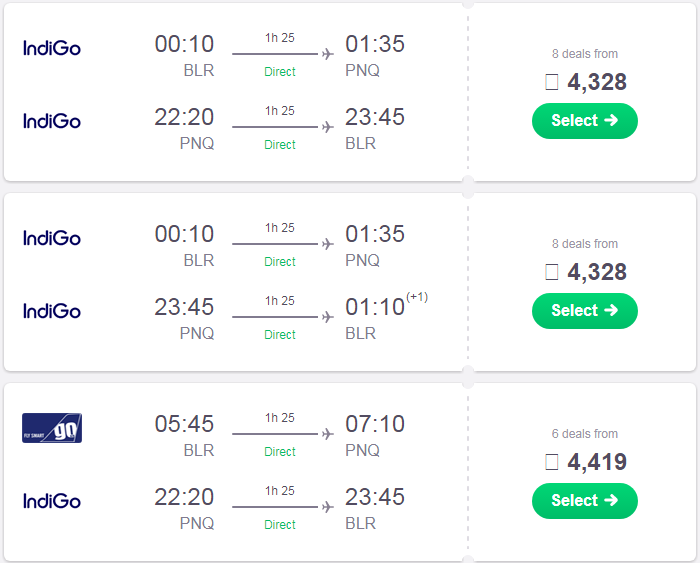Click Direct label under 05:45 GoAir flight
The image size is (700, 563).
pos(280,451)
